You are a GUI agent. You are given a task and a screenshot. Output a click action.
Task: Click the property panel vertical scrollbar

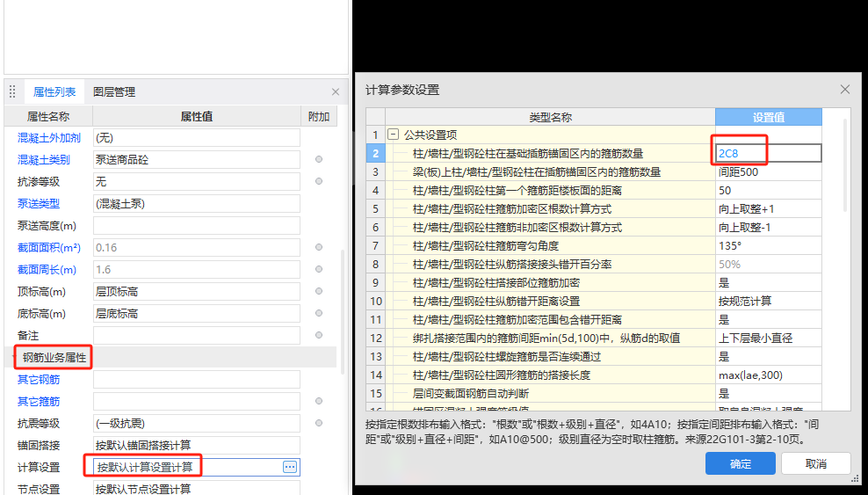342,313
